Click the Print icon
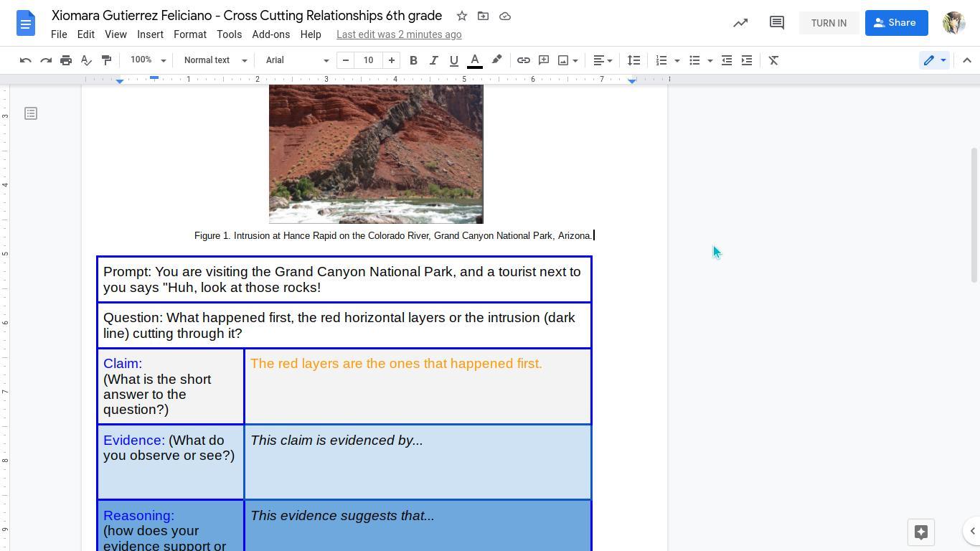 pos(66,60)
